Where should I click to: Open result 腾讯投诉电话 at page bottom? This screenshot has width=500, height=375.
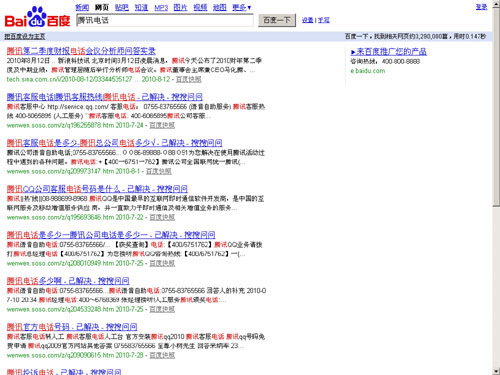click(x=64, y=371)
